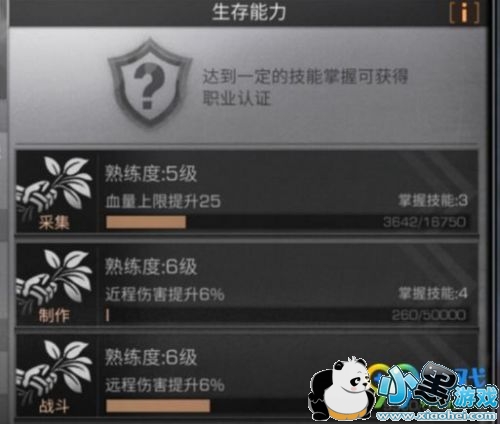
Task: Click the crafting progress bar 260/50000
Action: [x=287, y=315]
